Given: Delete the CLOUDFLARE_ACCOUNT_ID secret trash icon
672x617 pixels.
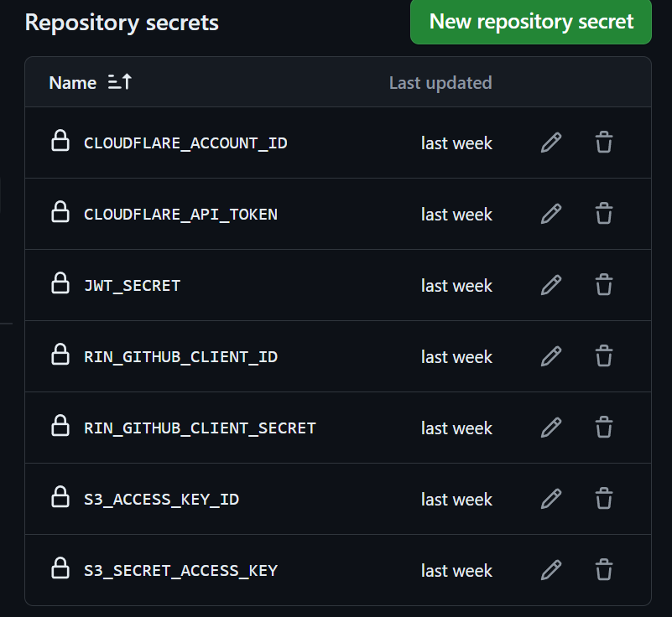Looking at the screenshot, I should (604, 143).
